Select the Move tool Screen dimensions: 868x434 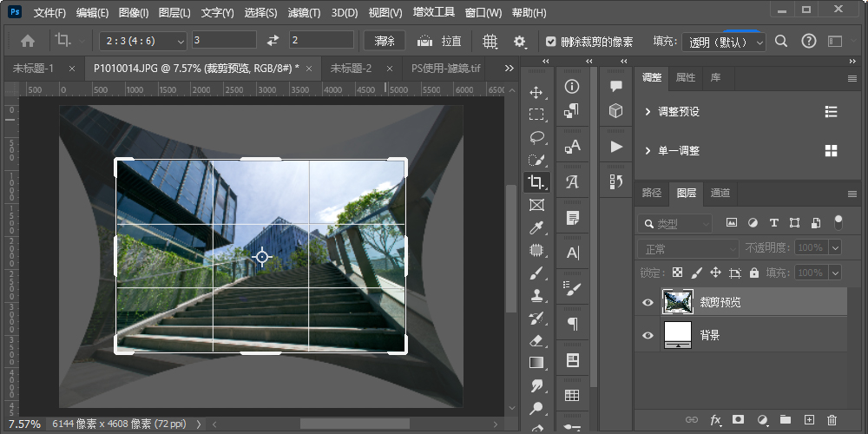[536, 92]
